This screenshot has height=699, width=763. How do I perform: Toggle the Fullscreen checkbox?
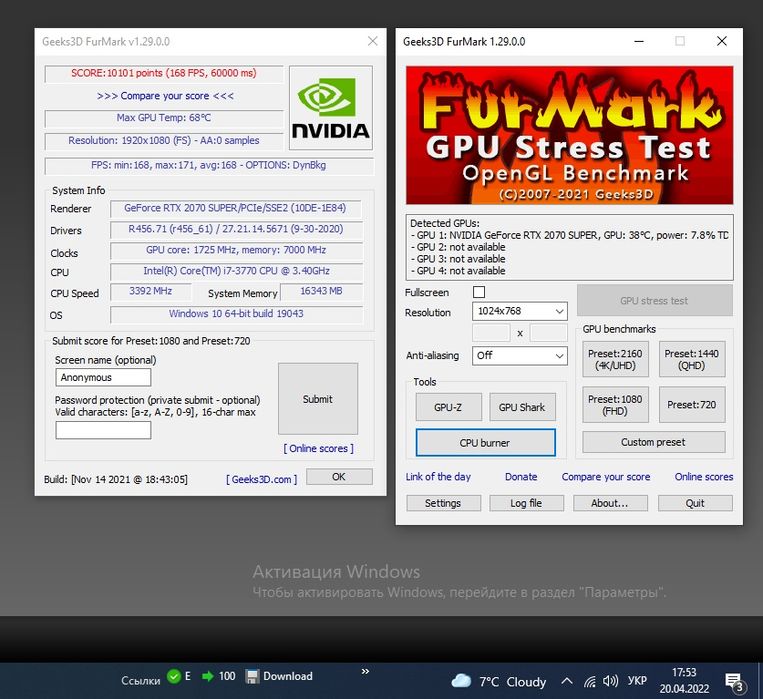(479, 292)
